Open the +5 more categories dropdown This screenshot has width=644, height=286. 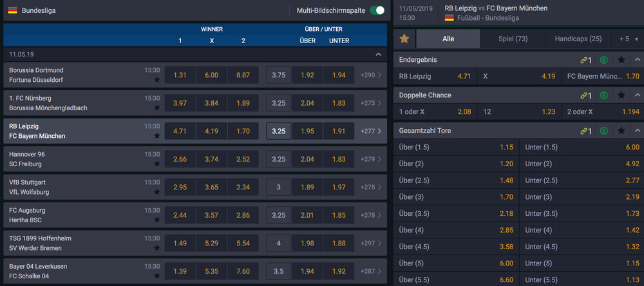coord(627,39)
